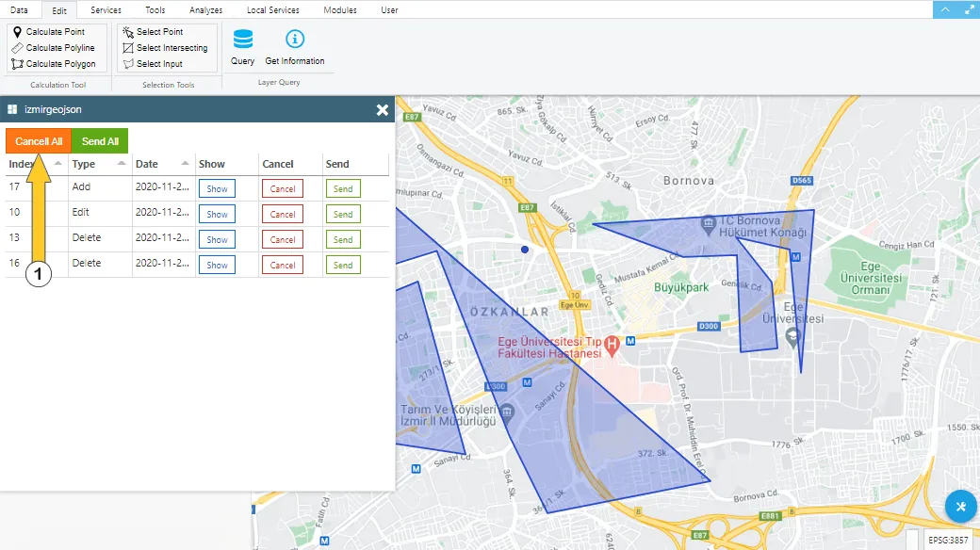
Task: Activate the Select Point tool
Action: click(153, 32)
